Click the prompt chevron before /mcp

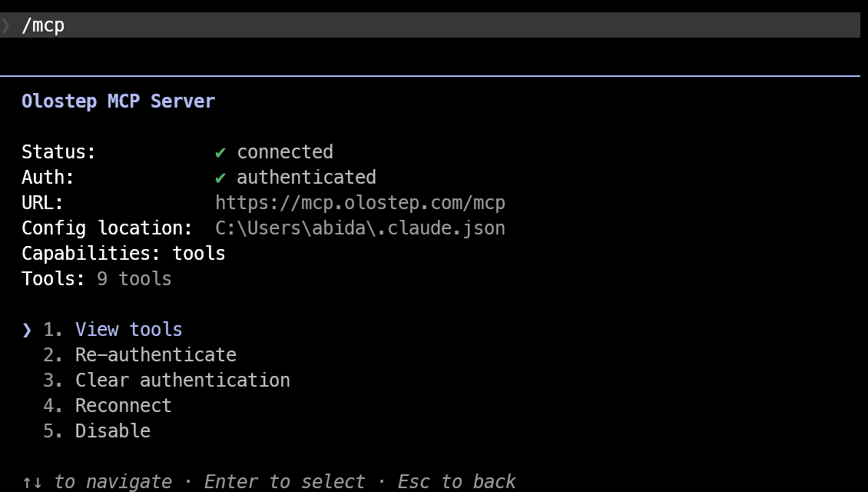click(5, 25)
